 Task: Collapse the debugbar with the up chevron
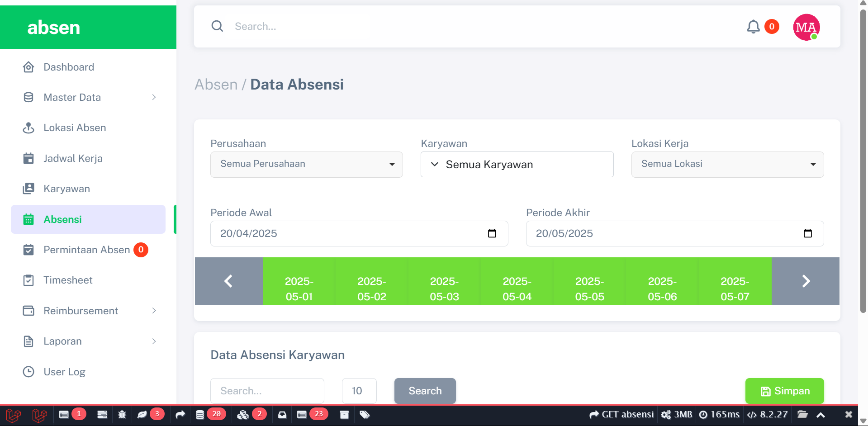[821, 415]
